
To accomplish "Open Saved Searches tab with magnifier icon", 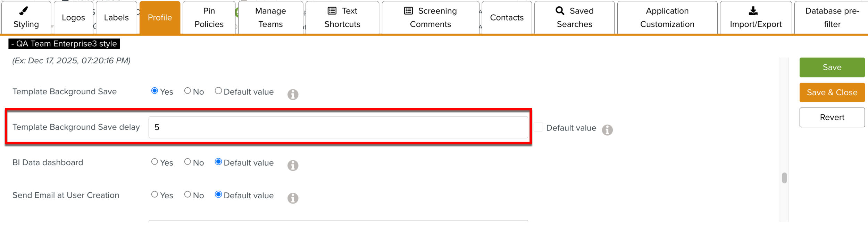I will click(574, 17).
